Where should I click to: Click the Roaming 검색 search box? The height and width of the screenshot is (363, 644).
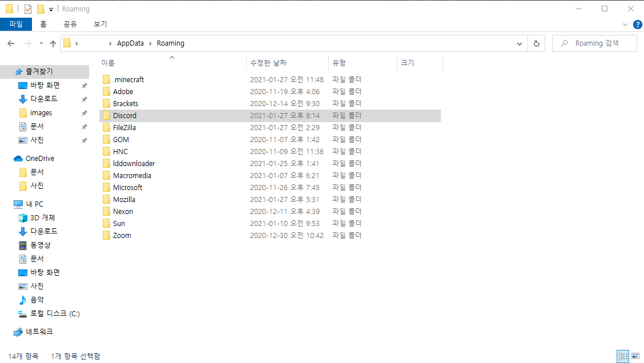click(x=595, y=43)
